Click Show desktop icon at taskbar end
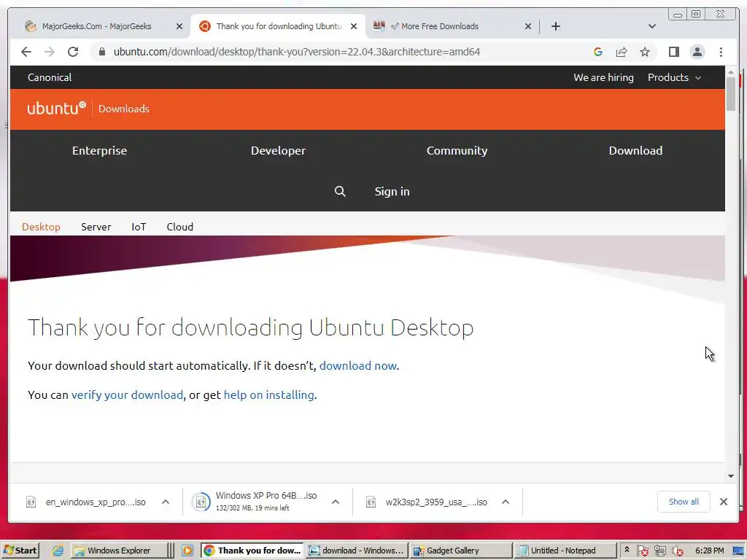Image resolution: width=747 pixels, height=560 pixels. 738,551
